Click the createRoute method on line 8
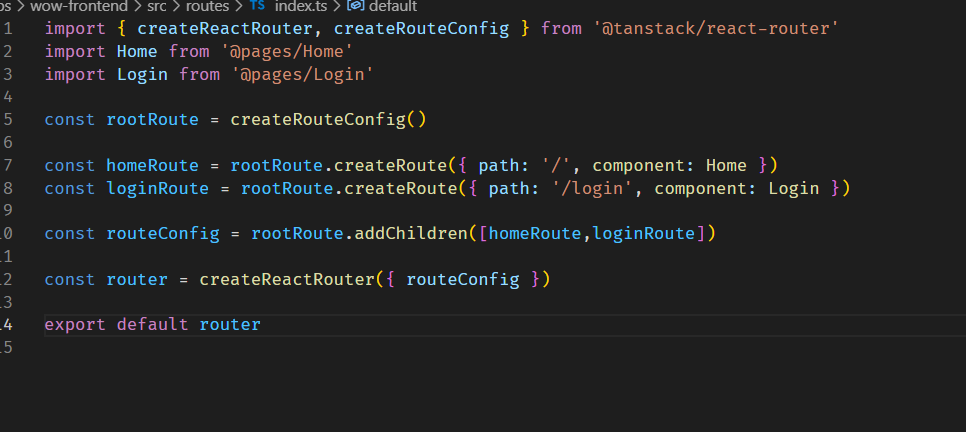The height and width of the screenshot is (432, 966). point(401,188)
